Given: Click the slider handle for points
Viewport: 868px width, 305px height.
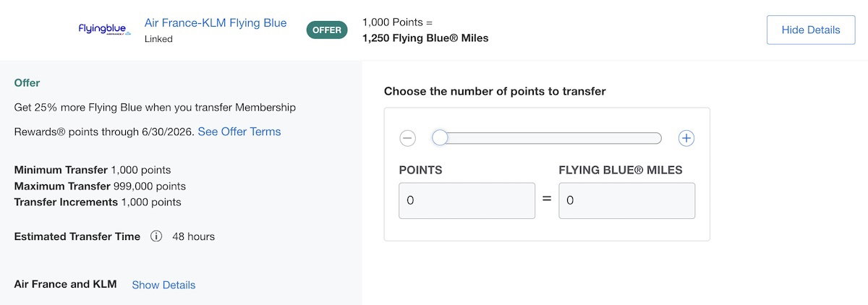Looking at the screenshot, I should [440, 138].
